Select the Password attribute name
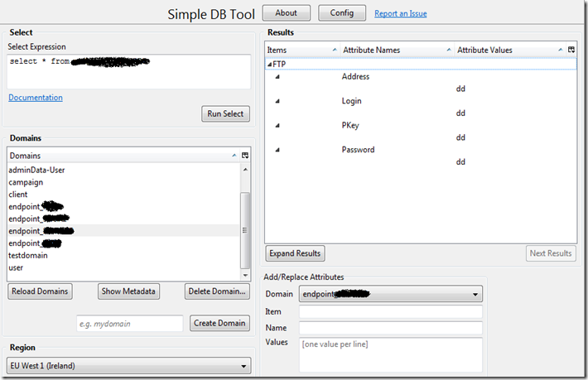The height and width of the screenshot is (380, 588). 358,150
